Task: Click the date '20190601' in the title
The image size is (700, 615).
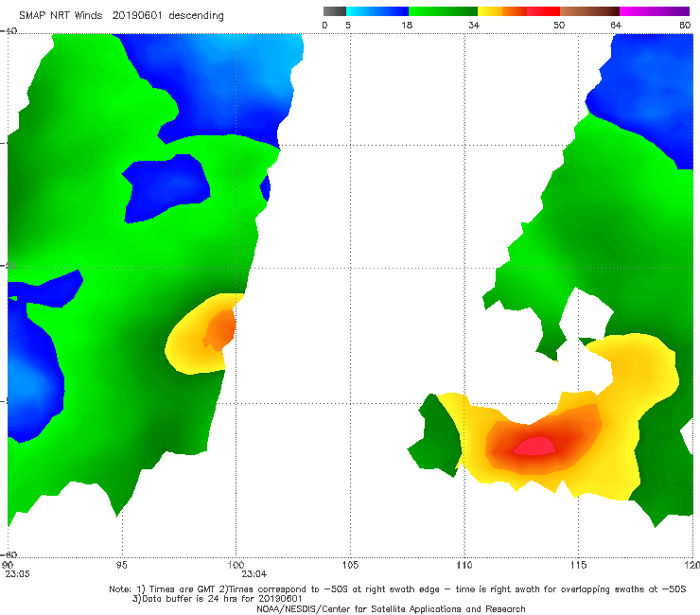Action: pyautogui.click(x=137, y=15)
